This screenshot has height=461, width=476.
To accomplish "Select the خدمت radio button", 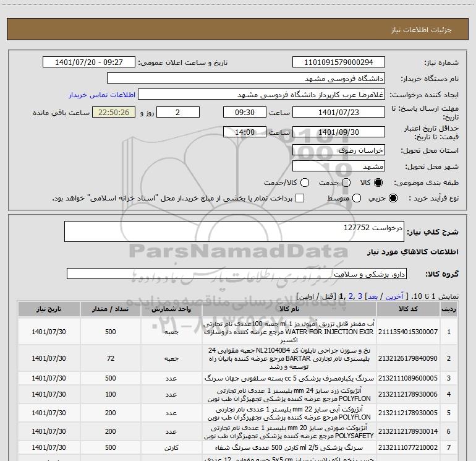I will pyautogui.click(x=346, y=183).
